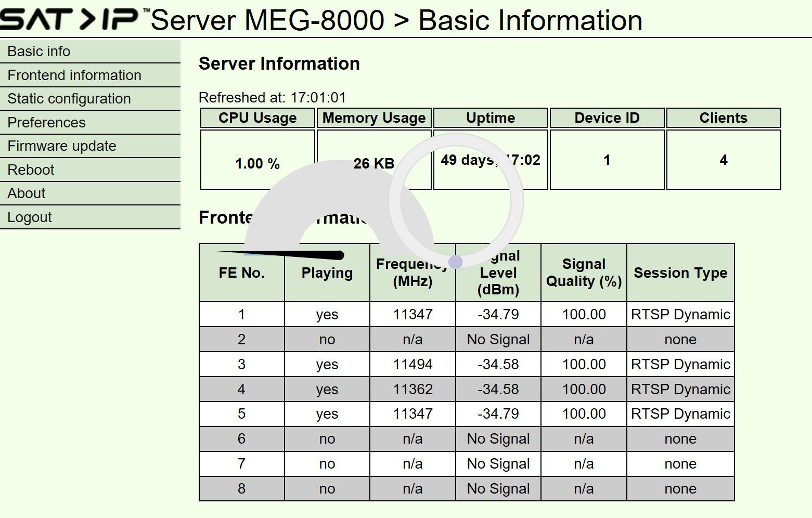Open Frontend information in sidebar

90,75
